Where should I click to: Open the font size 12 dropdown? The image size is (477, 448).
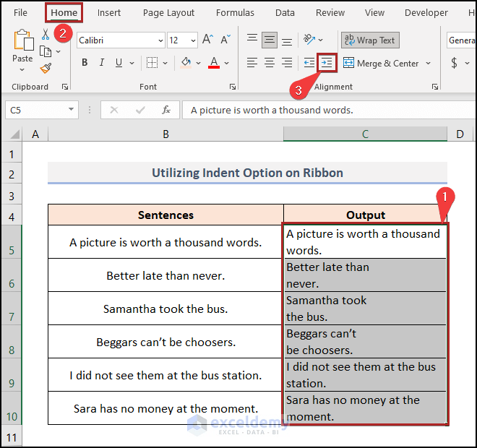click(x=193, y=40)
